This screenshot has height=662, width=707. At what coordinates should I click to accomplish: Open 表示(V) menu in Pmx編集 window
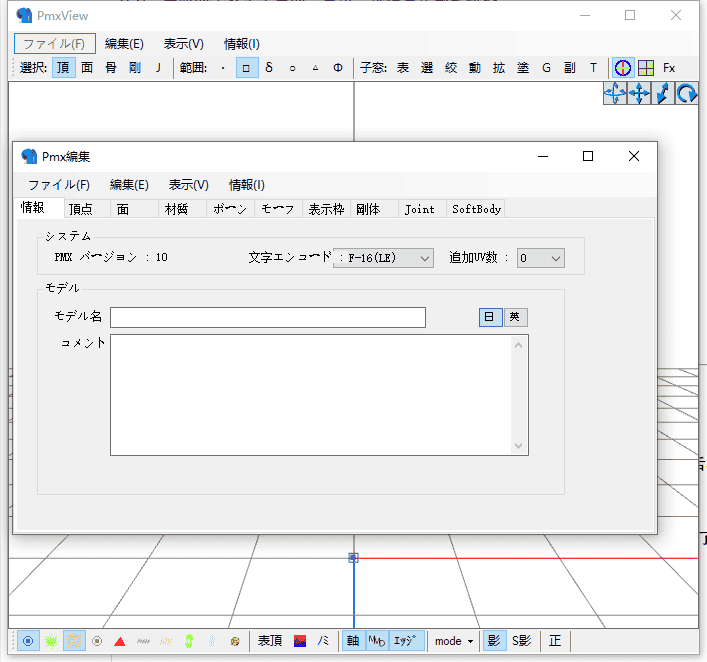pyautogui.click(x=188, y=185)
